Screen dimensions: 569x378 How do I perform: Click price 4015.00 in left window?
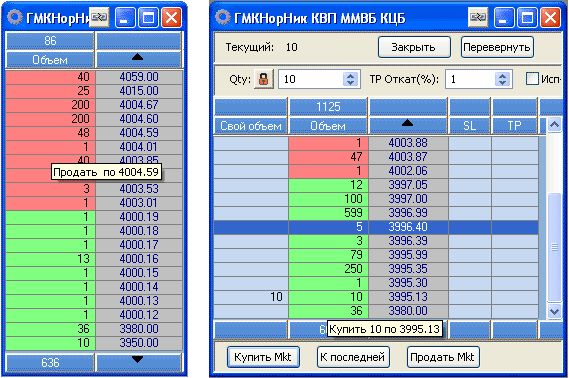tap(139, 91)
